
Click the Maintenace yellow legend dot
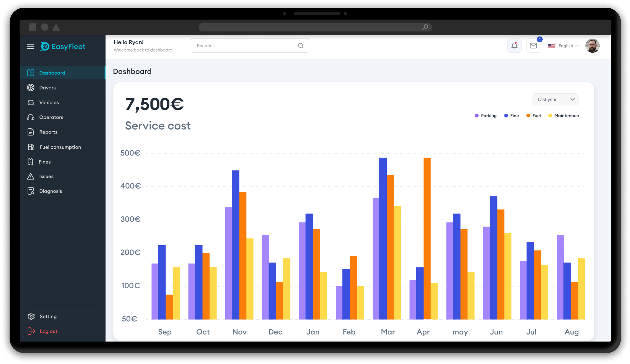(550, 116)
